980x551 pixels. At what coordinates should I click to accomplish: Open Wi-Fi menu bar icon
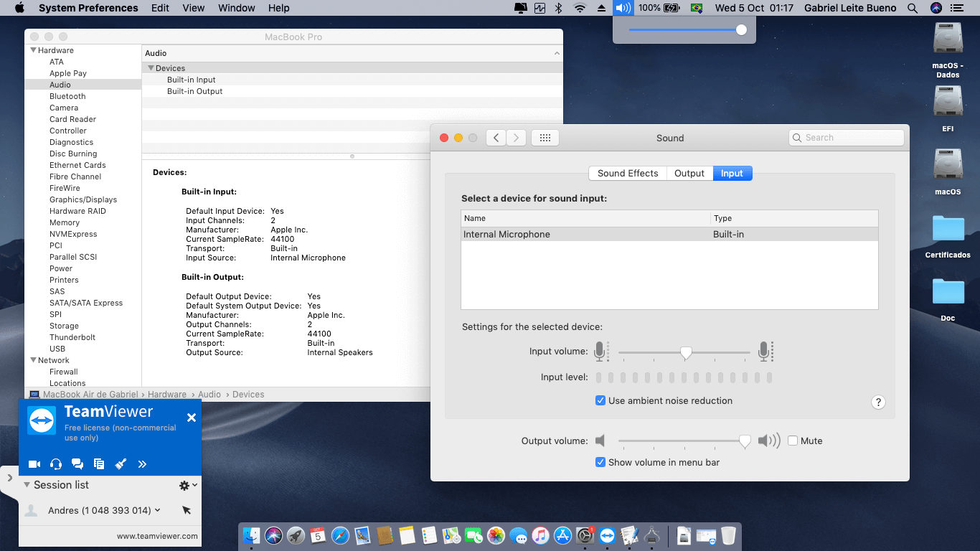pyautogui.click(x=580, y=8)
